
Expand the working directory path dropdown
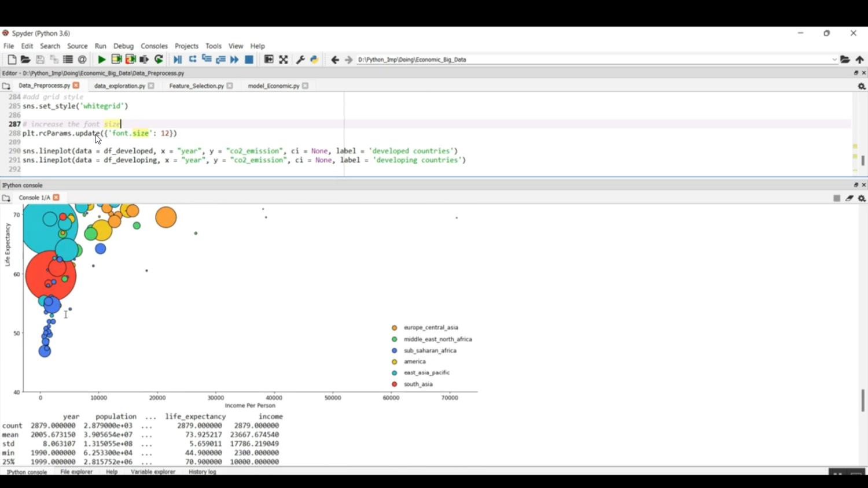point(834,60)
